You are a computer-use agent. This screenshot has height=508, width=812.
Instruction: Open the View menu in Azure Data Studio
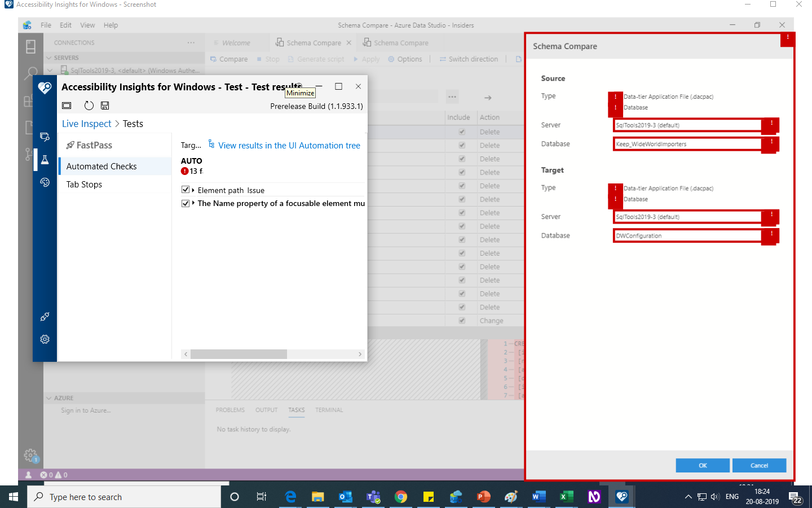87,25
